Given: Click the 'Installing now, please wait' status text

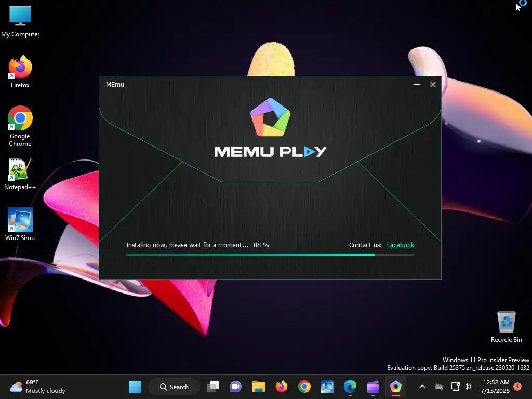Looking at the screenshot, I should [187, 245].
